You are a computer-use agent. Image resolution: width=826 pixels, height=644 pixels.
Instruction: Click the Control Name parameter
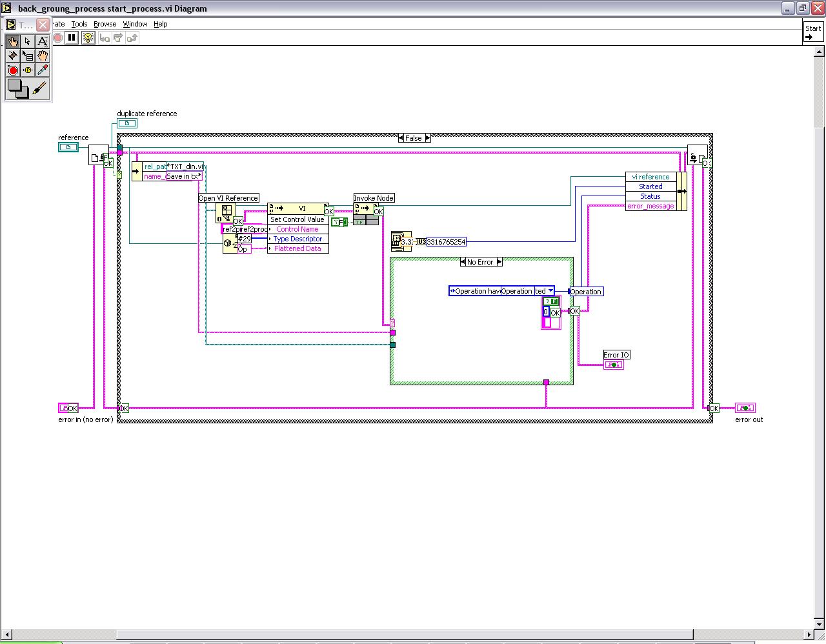click(x=298, y=229)
